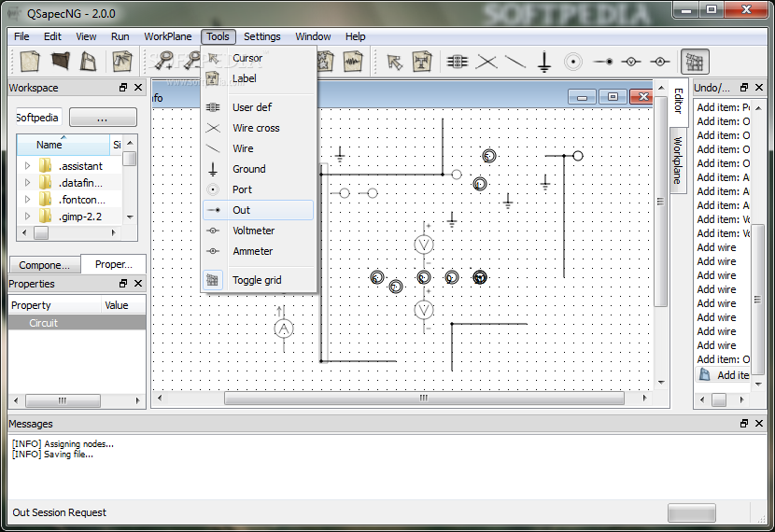Choose Port from the Tools menu

[258, 189]
